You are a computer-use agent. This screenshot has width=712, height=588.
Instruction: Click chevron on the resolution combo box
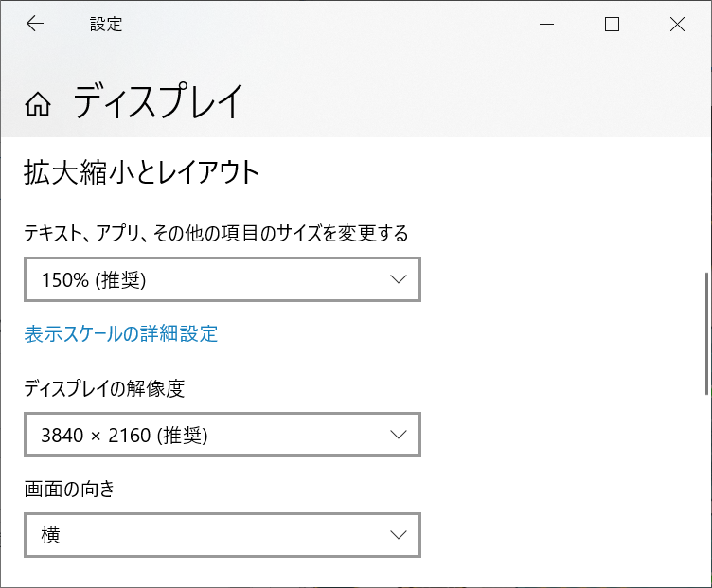click(x=399, y=435)
